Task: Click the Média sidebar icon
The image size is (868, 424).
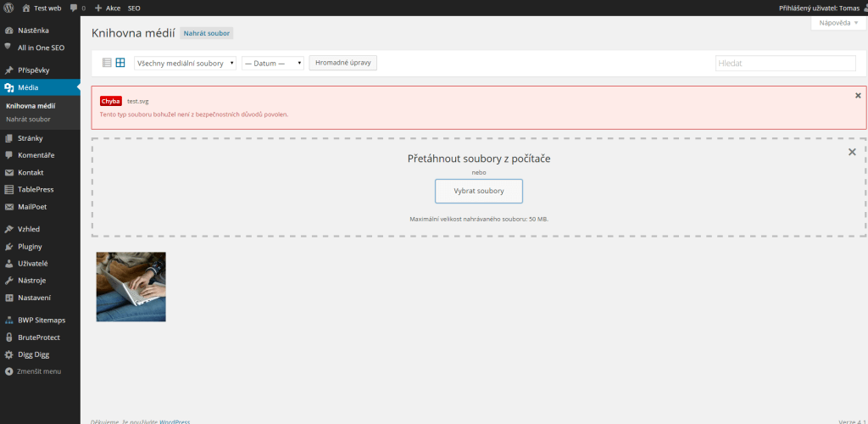Action: click(8, 87)
